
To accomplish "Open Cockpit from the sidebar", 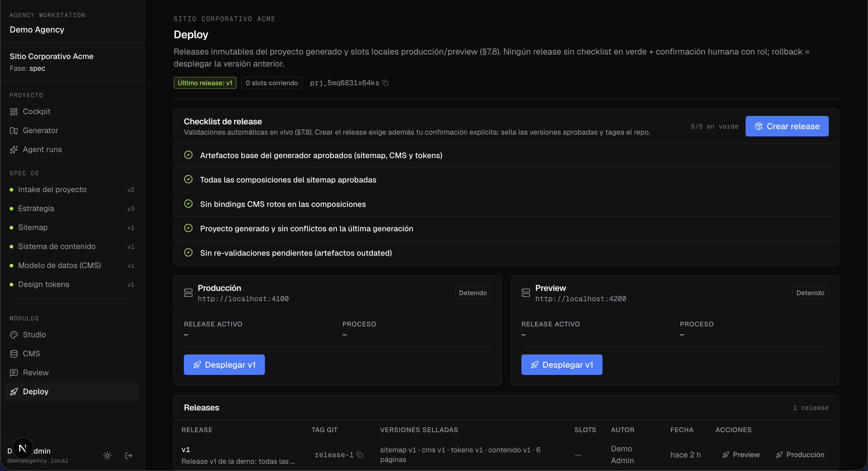I will tap(72, 111).
